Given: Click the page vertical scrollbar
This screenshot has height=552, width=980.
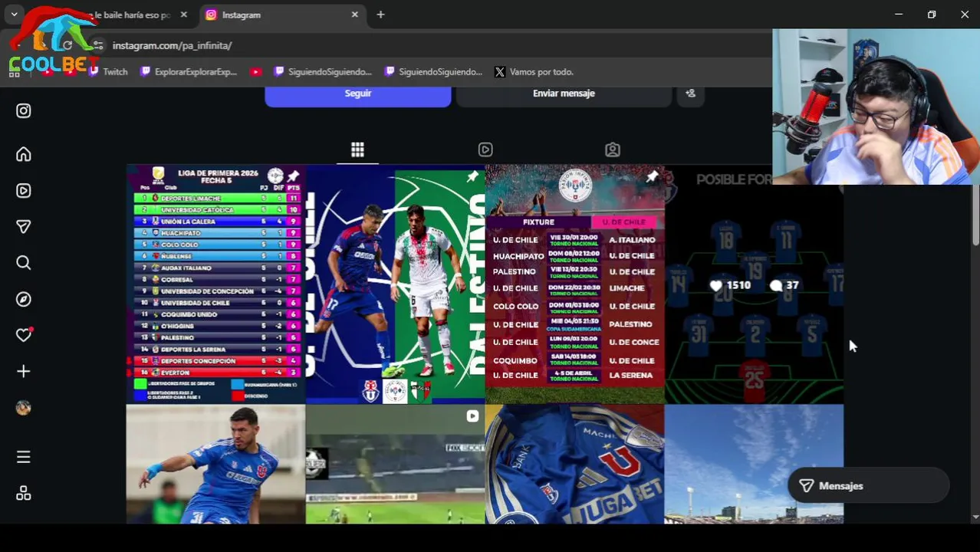Looking at the screenshot, I should tap(975, 215).
